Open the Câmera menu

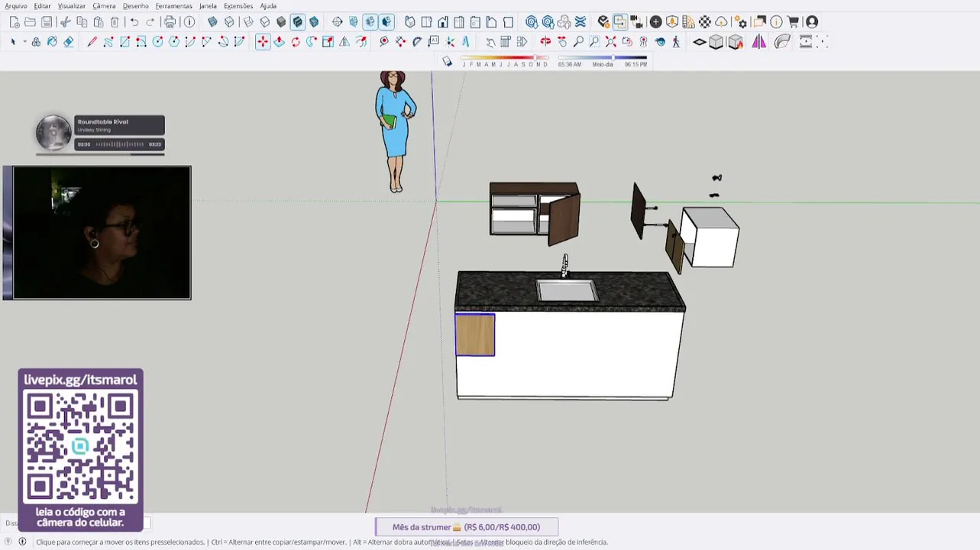pyautogui.click(x=104, y=6)
